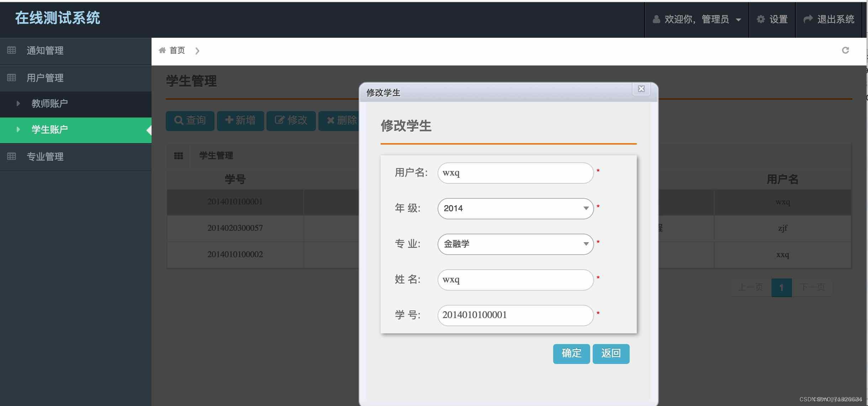Focus the 用户名 input field
The image size is (868, 406).
(515, 173)
